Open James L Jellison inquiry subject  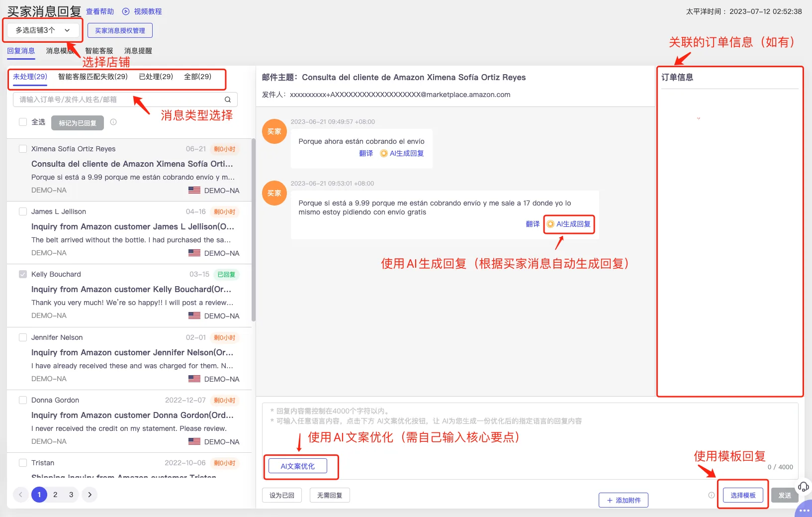click(133, 226)
